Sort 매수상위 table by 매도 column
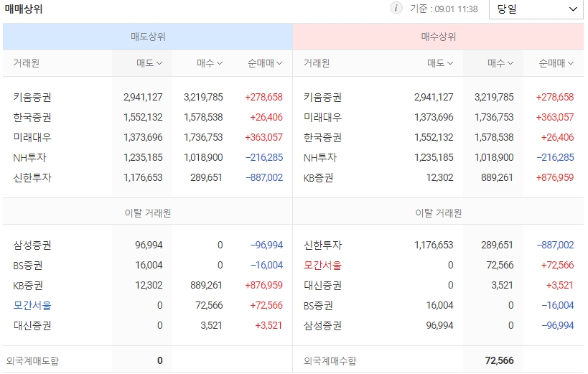 tap(440, 63)
